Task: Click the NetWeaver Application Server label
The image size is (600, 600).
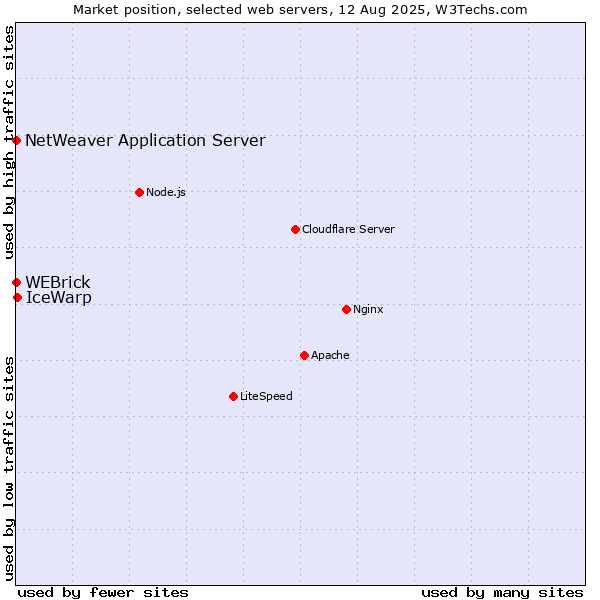Action: pyautogui.click(x=145, y=141)
